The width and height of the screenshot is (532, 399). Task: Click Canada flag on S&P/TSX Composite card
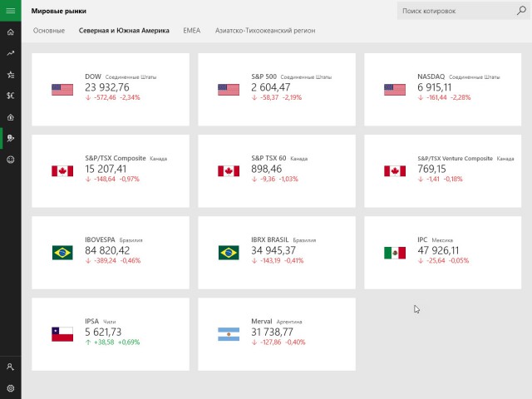[x=62, y=171]
